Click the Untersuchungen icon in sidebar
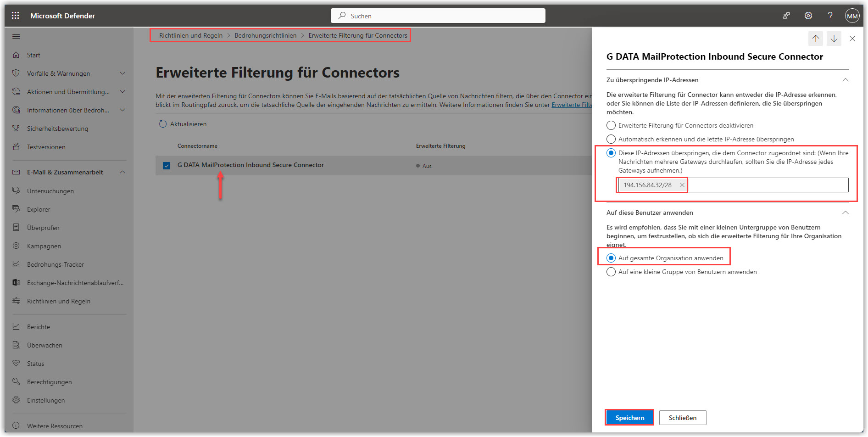868x437 pixels. point(16,190)
